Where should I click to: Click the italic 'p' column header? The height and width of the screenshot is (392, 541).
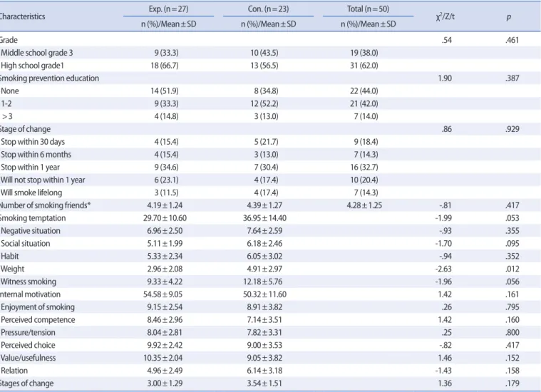pyautogui.click(x=508, y=17)
